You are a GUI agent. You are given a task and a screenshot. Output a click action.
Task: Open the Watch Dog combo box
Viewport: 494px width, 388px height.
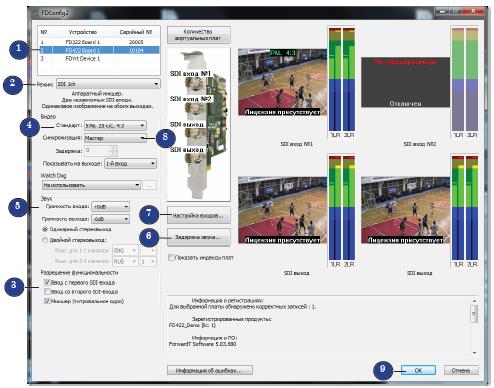click(91, 185)
